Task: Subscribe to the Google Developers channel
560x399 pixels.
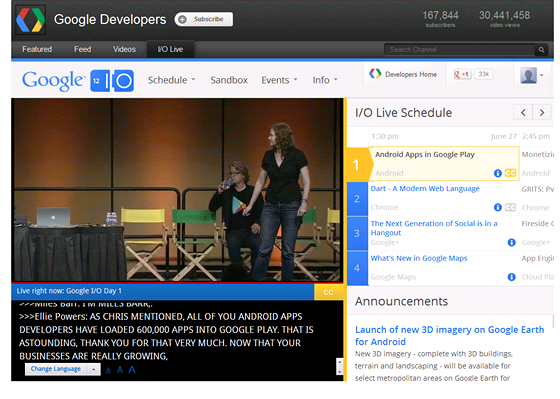Action: point(204,19)
